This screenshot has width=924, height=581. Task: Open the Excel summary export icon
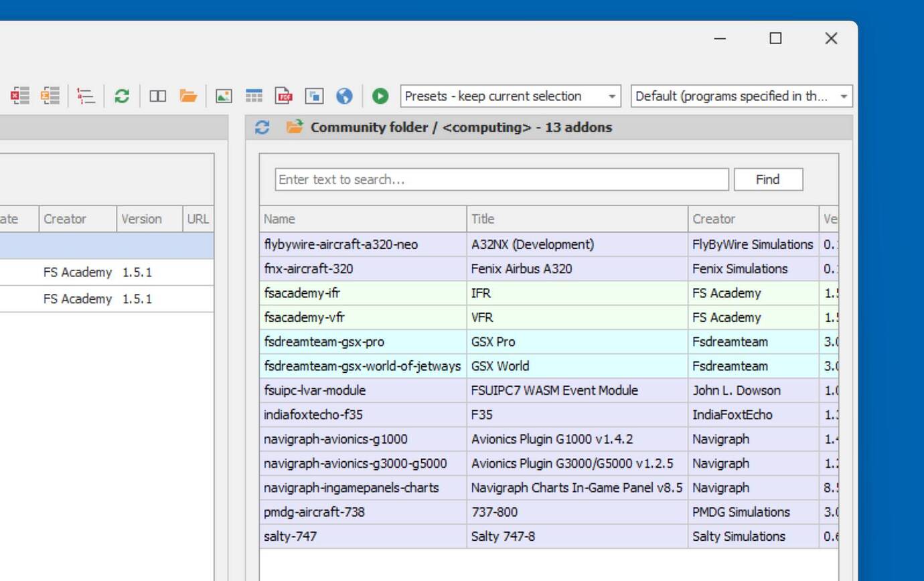50,96
